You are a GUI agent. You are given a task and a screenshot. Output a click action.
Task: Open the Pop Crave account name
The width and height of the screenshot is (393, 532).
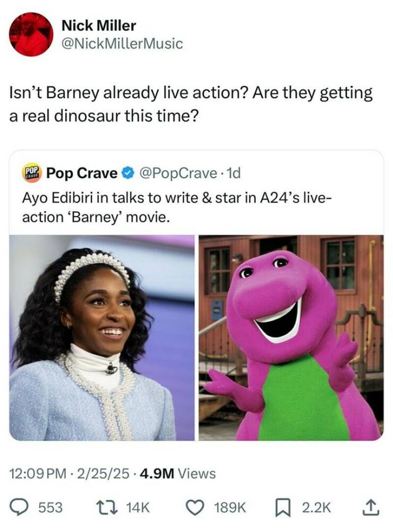click(82, 173)
